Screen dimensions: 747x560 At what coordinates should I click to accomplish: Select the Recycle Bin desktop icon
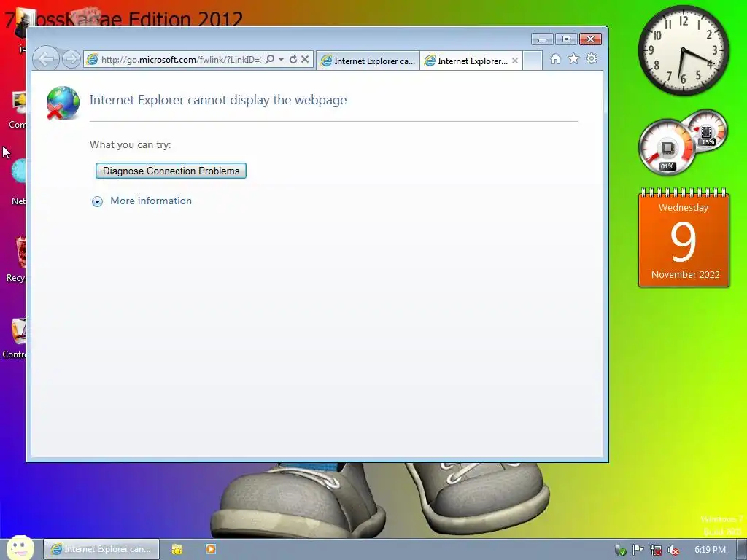pos(17,260)
